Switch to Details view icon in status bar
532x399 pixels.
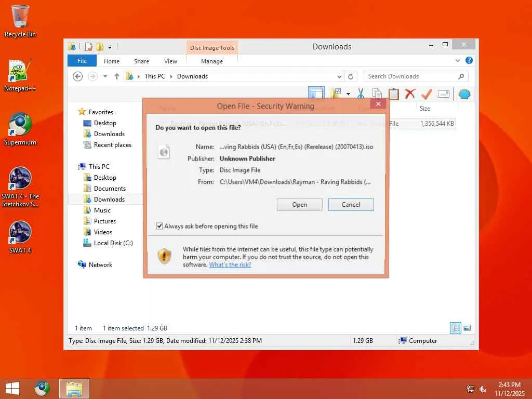pos(455,328)
